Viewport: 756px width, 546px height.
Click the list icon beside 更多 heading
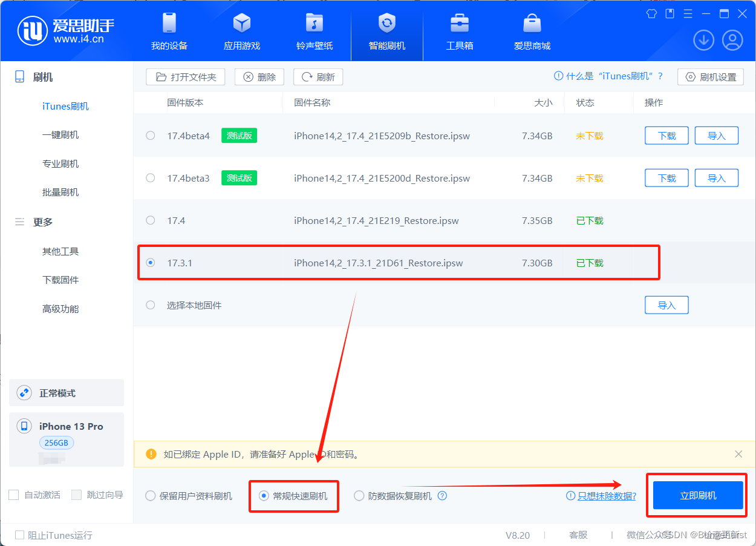(20, 222)
